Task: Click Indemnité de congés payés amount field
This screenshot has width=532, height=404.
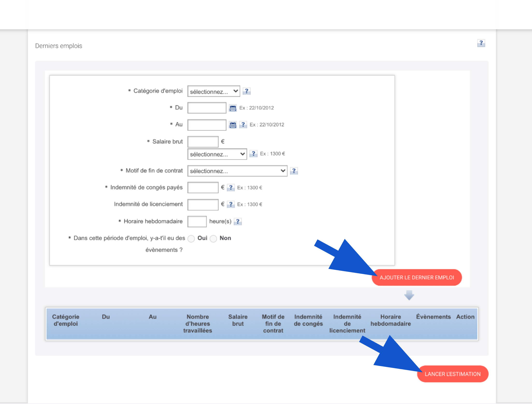Action: pos(203,188)
